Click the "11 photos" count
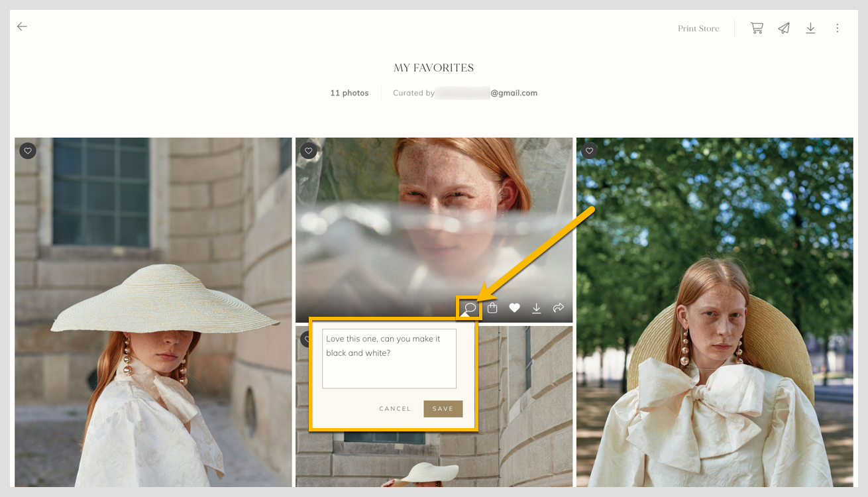 (349, 93)
